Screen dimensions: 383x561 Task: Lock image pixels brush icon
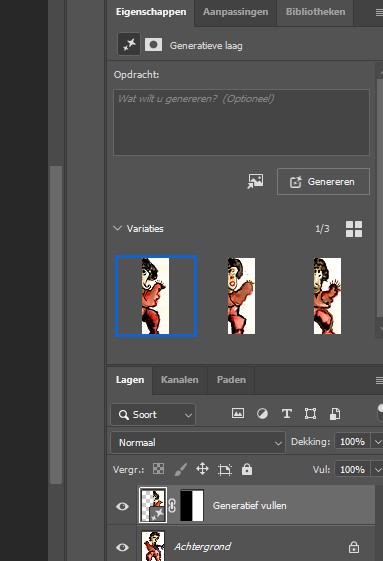(181, 469)
